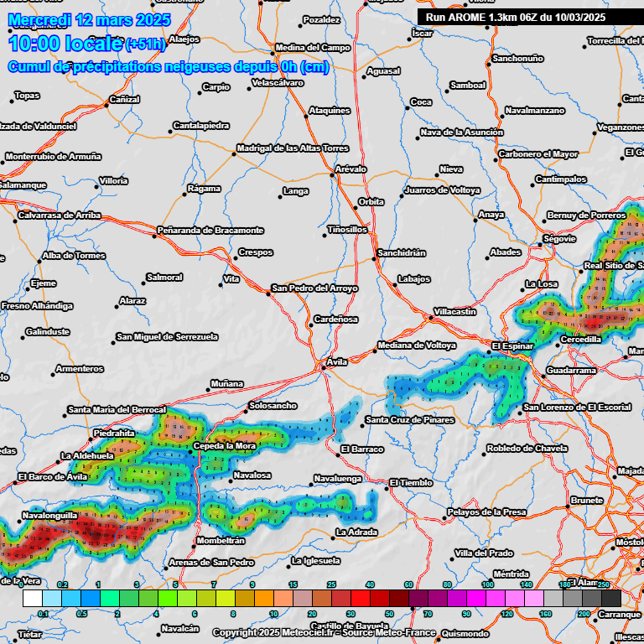Click the Brunete town label
The image size is (644, 644).
coord(587,501)
